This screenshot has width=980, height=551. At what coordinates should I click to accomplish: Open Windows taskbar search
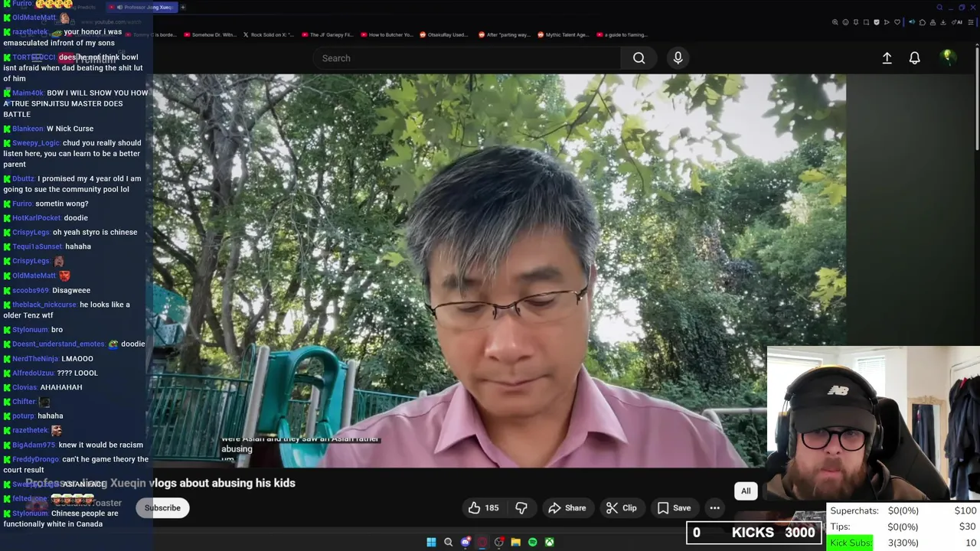click(x=448, y=542)
